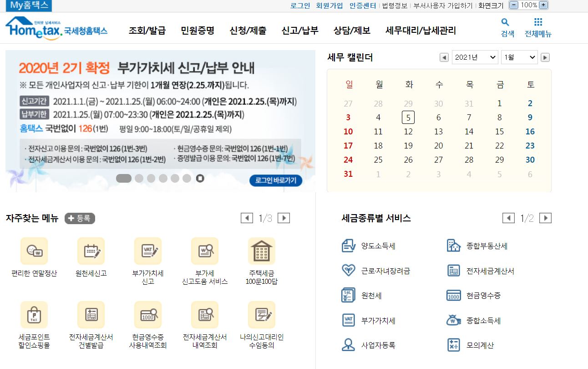Screen dimensions: 588x369
Task: Click the 종합부동산세 service icon
Action: (x=454, y=246)
